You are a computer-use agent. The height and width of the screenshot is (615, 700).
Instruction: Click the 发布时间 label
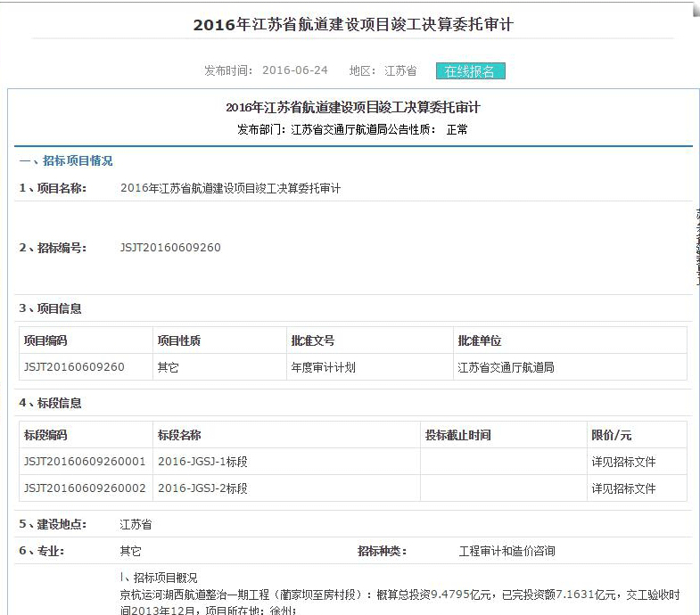pos(228,70)
